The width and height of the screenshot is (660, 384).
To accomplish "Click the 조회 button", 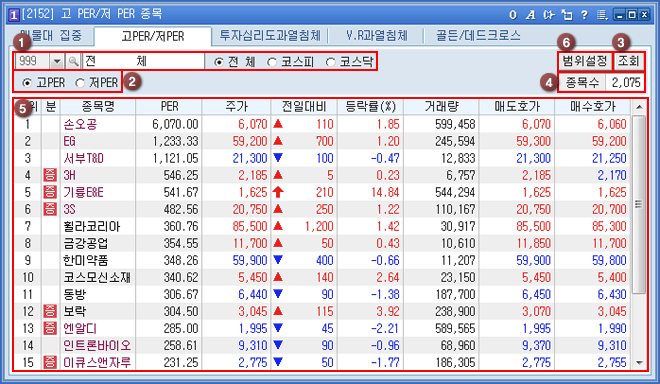I will [628, 61].
